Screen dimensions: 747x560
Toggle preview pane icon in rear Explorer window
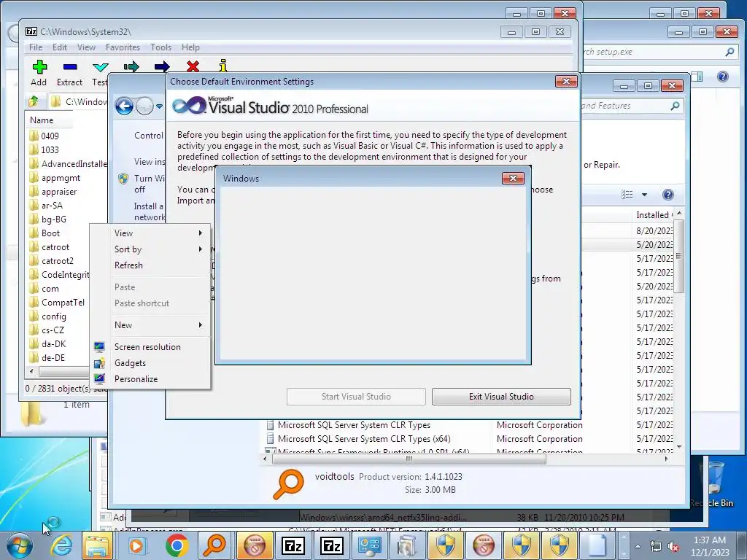(697, 77)
